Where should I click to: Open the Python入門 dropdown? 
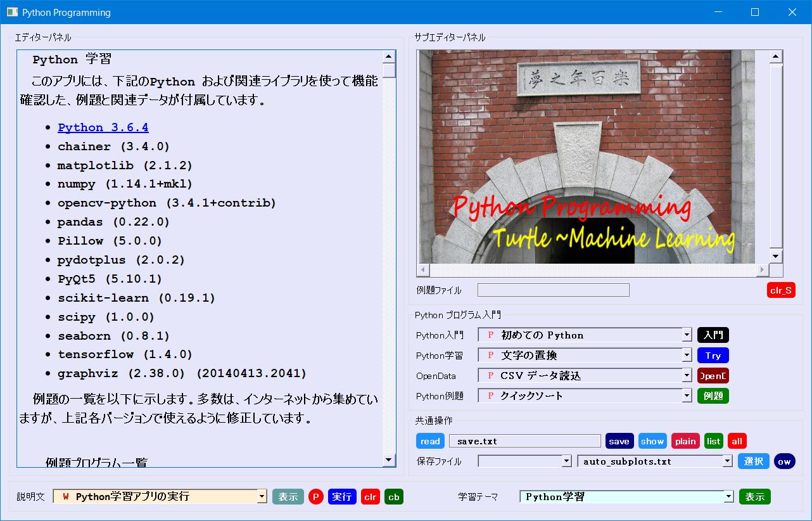(687, 335)
